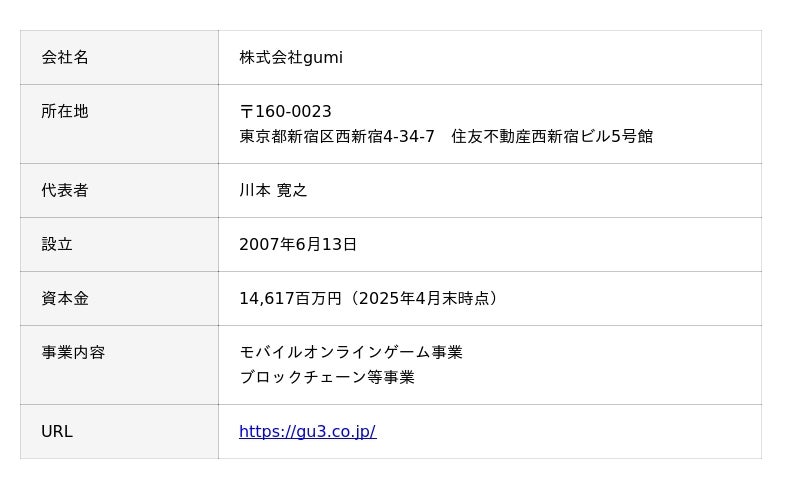Click the 東京都新宿区西新宿 address text
This screenshot has height=489, width=800.
coord(311,136)
